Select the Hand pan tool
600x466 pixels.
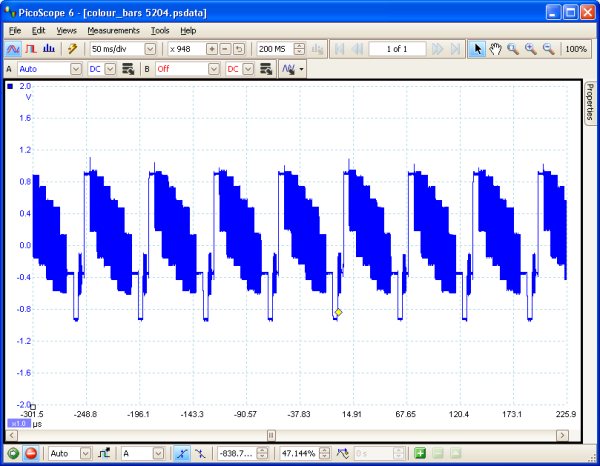(x=495, y=49)
